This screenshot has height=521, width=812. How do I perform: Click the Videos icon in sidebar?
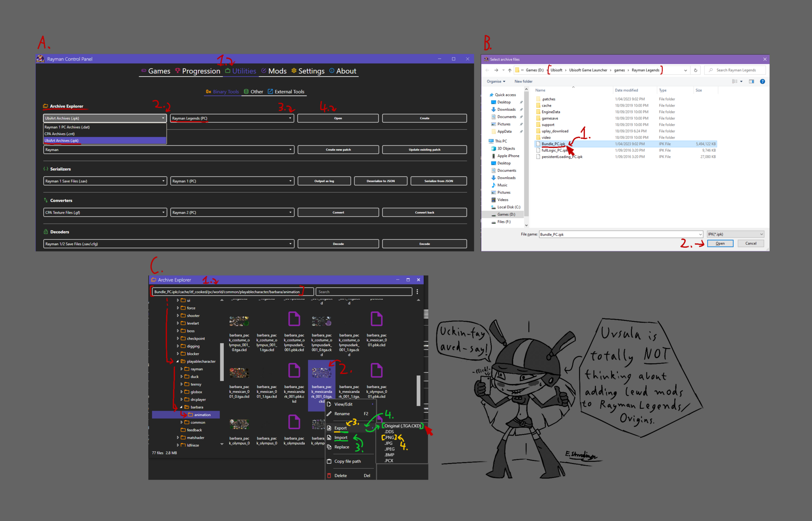pos(493,200)
